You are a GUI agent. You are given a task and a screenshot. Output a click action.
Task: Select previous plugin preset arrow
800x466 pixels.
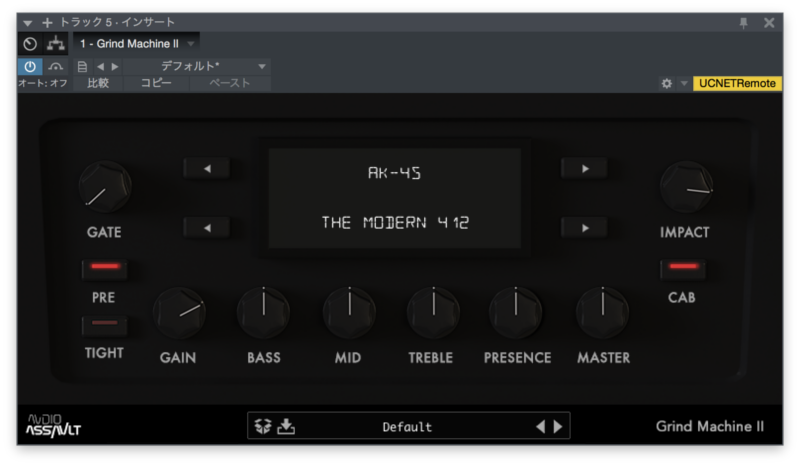point(541,426)
